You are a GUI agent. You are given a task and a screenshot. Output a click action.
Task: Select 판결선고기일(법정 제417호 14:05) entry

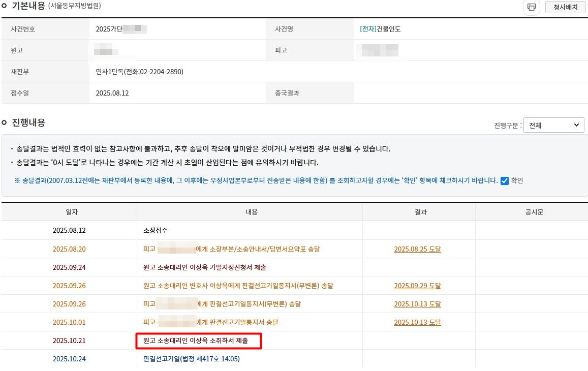click(x=192, y=359)
